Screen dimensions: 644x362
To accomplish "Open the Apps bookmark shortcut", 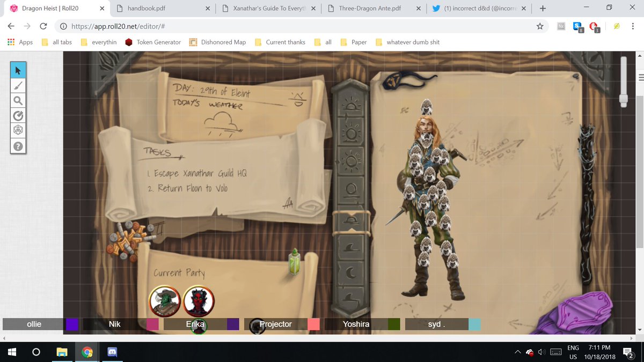I will click(x=20, y=42).
